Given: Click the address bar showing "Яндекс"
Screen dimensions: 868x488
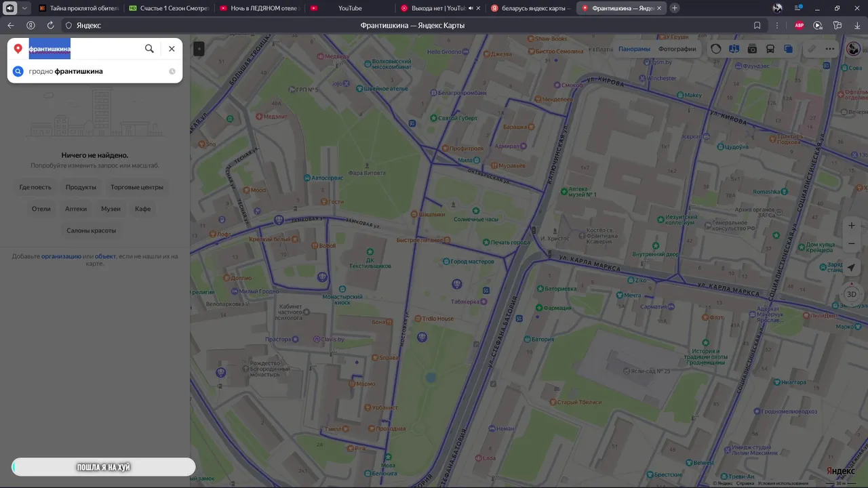Looking at the screenshot, I should [x=88, y=25].
